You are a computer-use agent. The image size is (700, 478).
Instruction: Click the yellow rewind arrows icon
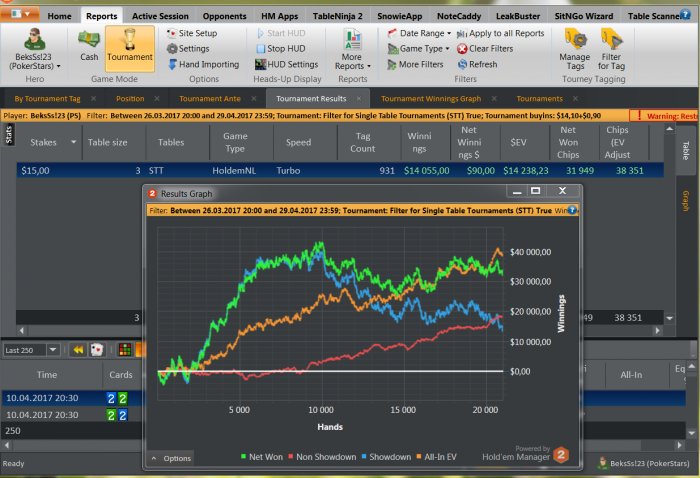[x=78, y=349]
